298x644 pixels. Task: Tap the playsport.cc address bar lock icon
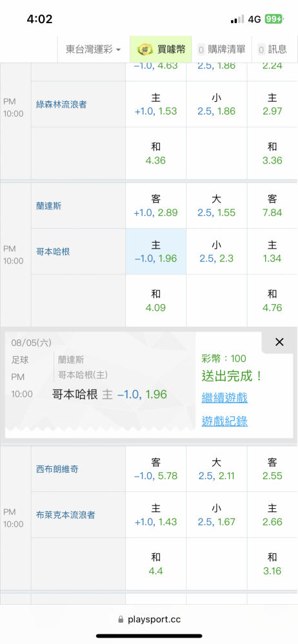(x=121, y=620)
